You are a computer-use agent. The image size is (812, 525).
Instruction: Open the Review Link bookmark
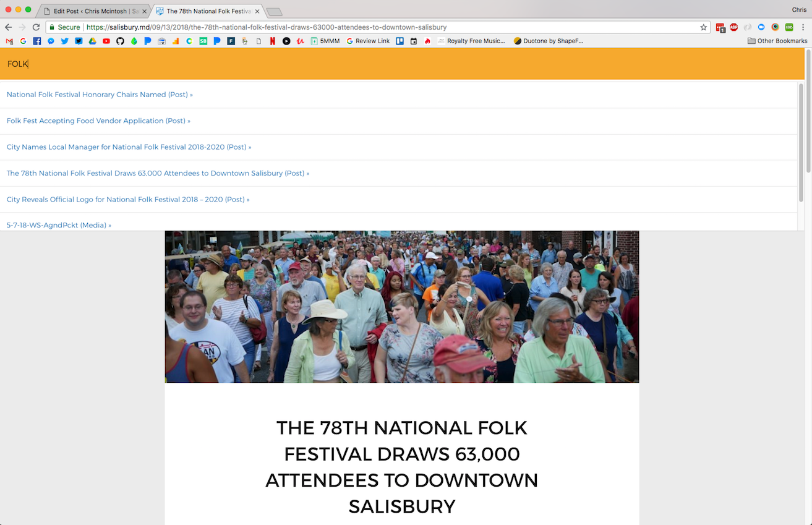coord(368,41)
